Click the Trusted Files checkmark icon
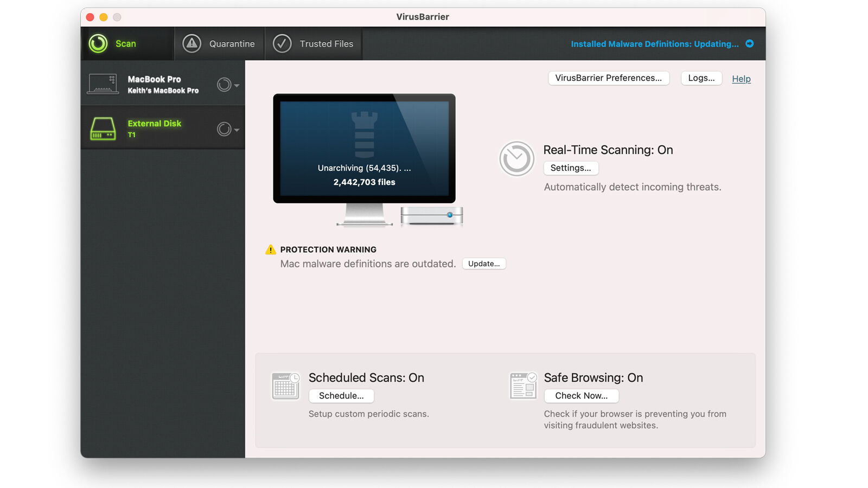The image size is (868, 488). pyautogui.click(x=282, y=43)
